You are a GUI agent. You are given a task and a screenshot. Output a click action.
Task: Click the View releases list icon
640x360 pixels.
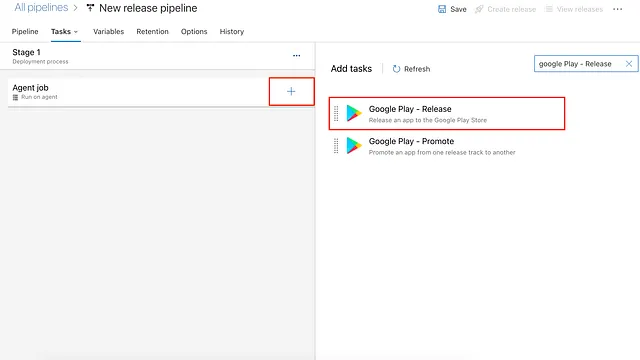(549, 9)
